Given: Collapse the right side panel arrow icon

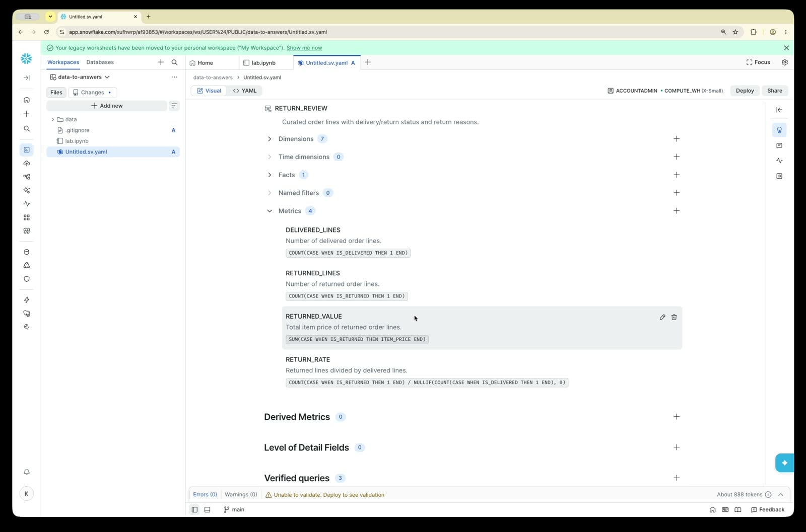Looking at the screenshot, I should point(779,110).
